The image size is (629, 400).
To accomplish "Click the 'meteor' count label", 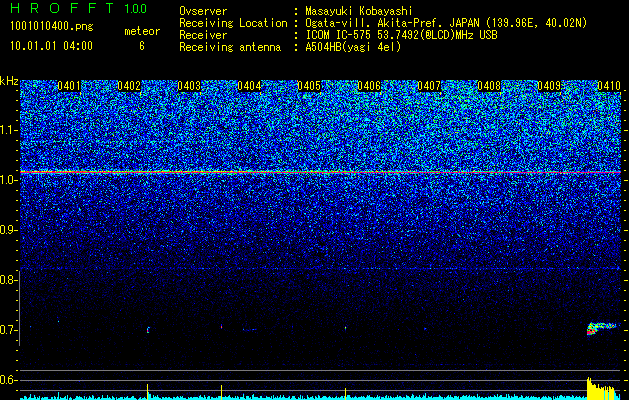I will 142,31.
